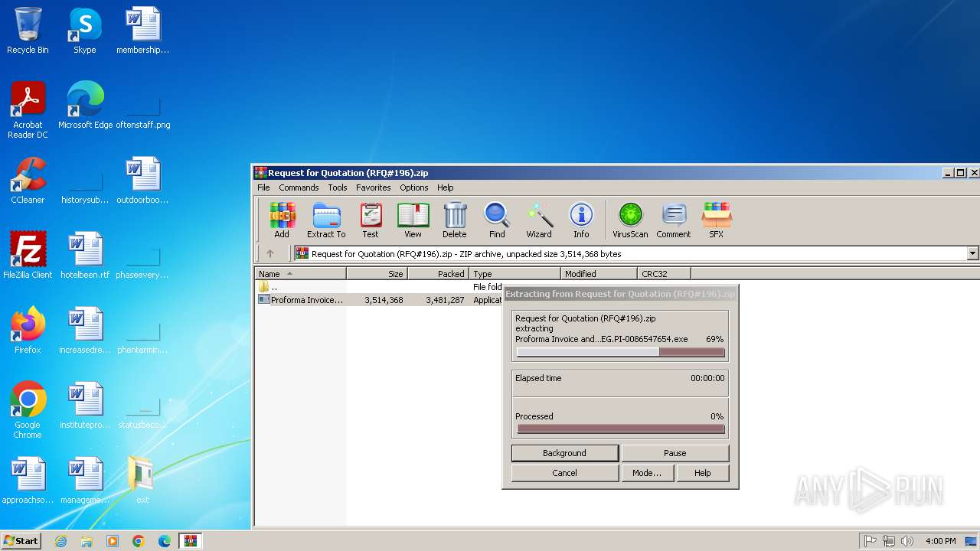This screenshot has height=551, width=980.
Task: Select the hotelbeen.rtf desktop file
Action: 85,256
